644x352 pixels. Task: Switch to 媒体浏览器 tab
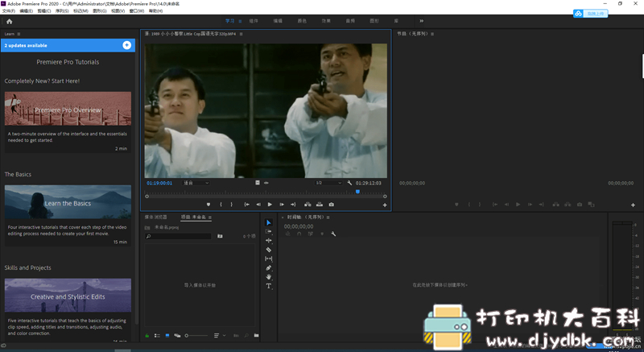click(155, 217)
